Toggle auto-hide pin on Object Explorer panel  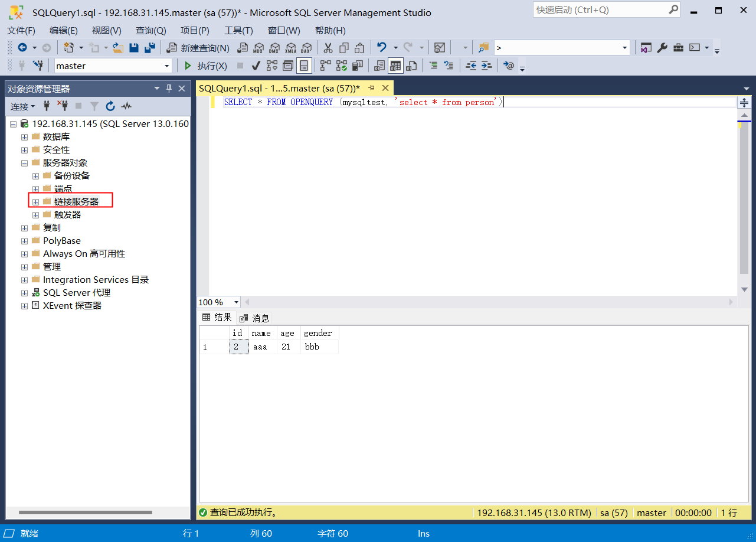169,89
